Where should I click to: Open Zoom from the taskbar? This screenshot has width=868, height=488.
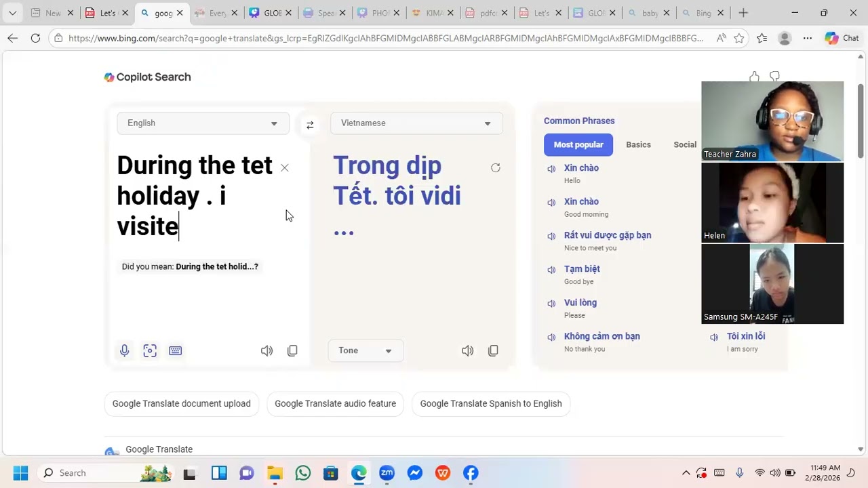click(387, 472)
